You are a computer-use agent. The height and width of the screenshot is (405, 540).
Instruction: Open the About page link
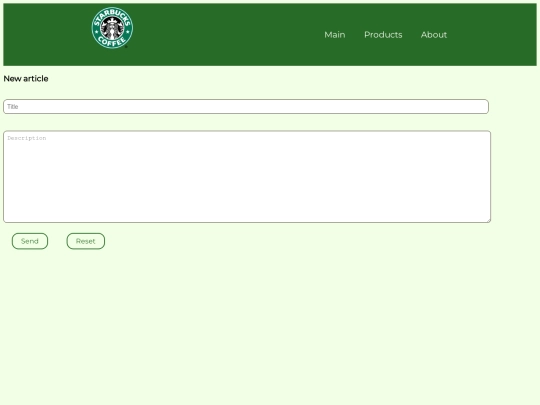tap(434, 35)
